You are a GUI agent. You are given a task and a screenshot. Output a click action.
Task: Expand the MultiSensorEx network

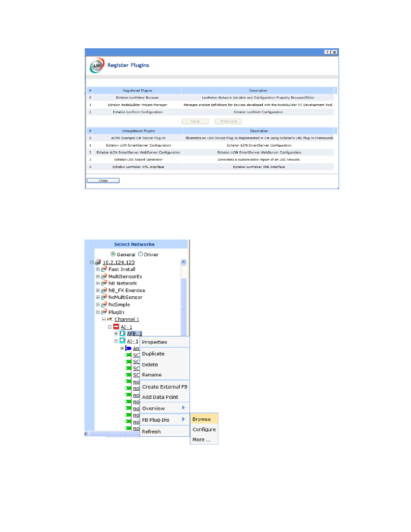coord(98,277)
